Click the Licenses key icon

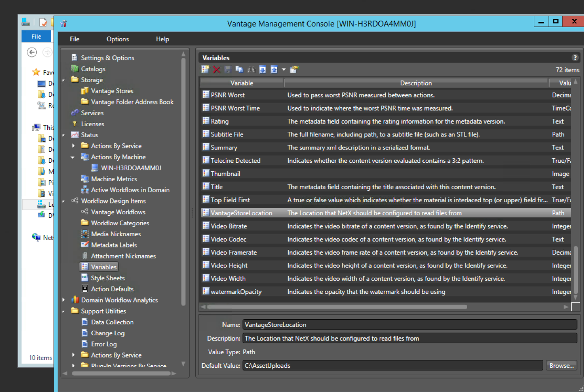click(74, 124)
